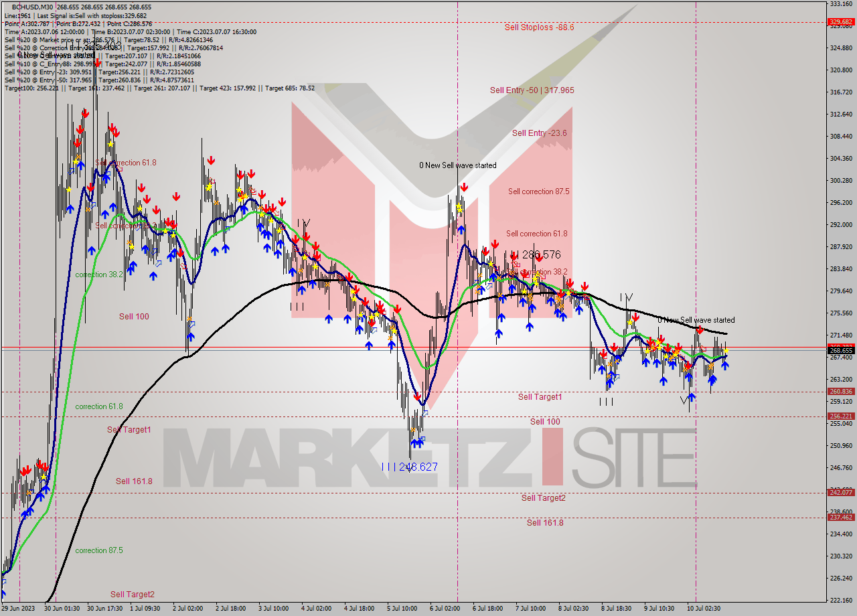Click the '8 Jul 18:30' time label

point(618,609)
